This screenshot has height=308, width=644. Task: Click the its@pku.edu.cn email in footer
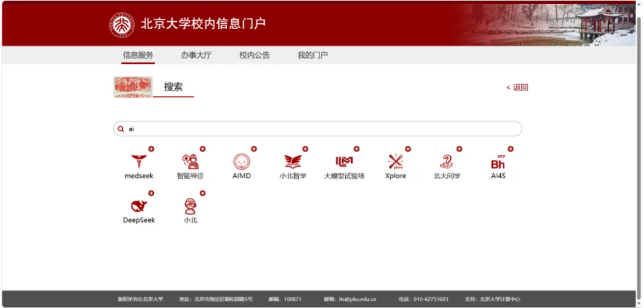(x=358, y=300)
